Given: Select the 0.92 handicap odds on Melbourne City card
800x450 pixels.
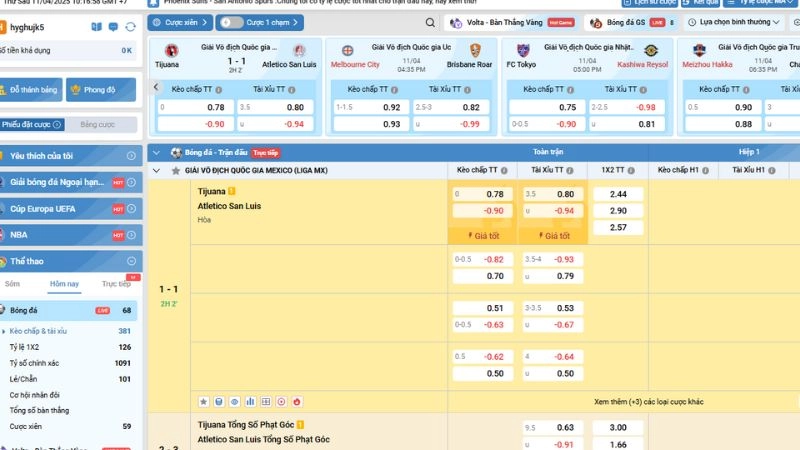Looking at the screenshot, I should tap(370, 107).
